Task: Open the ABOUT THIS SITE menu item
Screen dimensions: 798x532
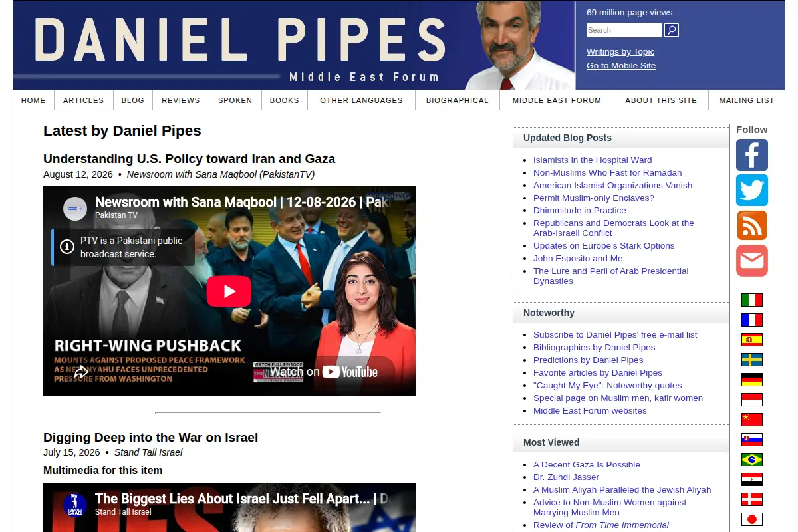Action: (x=661, y=100)
